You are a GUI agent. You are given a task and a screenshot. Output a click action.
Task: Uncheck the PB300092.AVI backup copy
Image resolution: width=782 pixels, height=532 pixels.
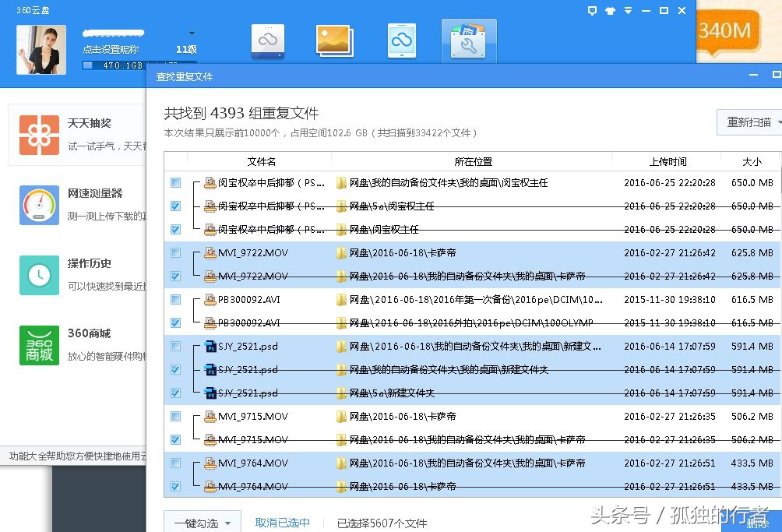(x=175, y=322)
